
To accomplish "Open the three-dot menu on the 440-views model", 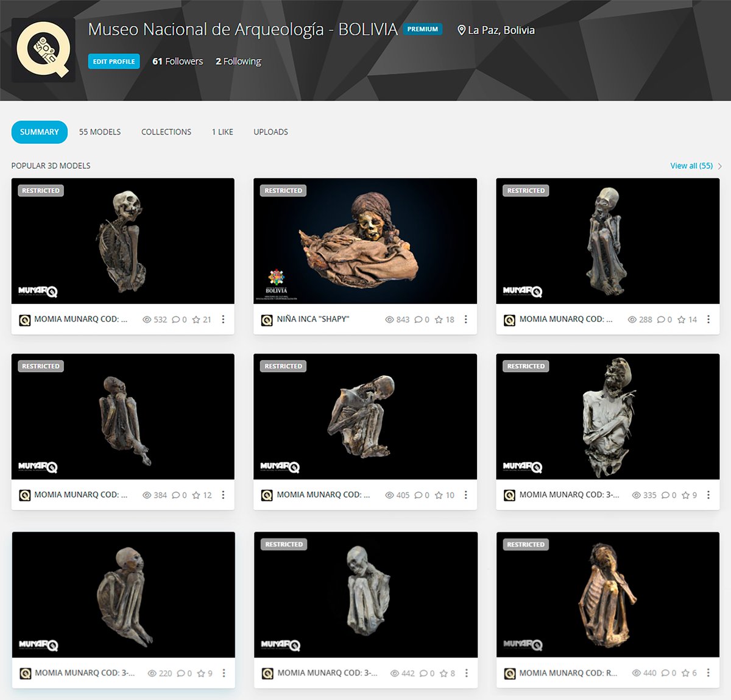I will coord(708,673).
